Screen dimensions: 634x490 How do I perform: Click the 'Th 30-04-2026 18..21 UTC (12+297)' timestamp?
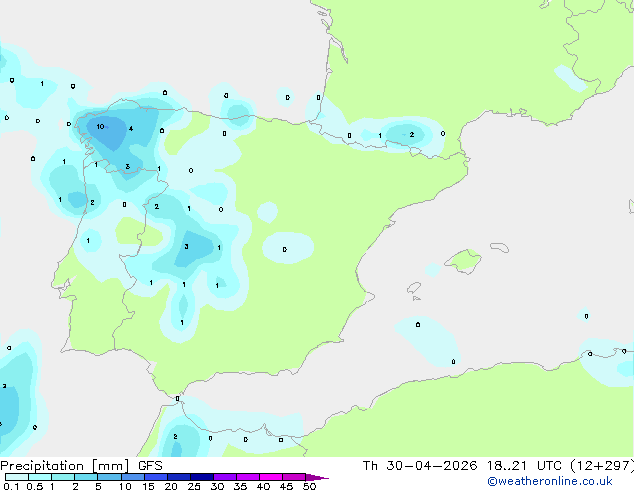pos(498,466)
